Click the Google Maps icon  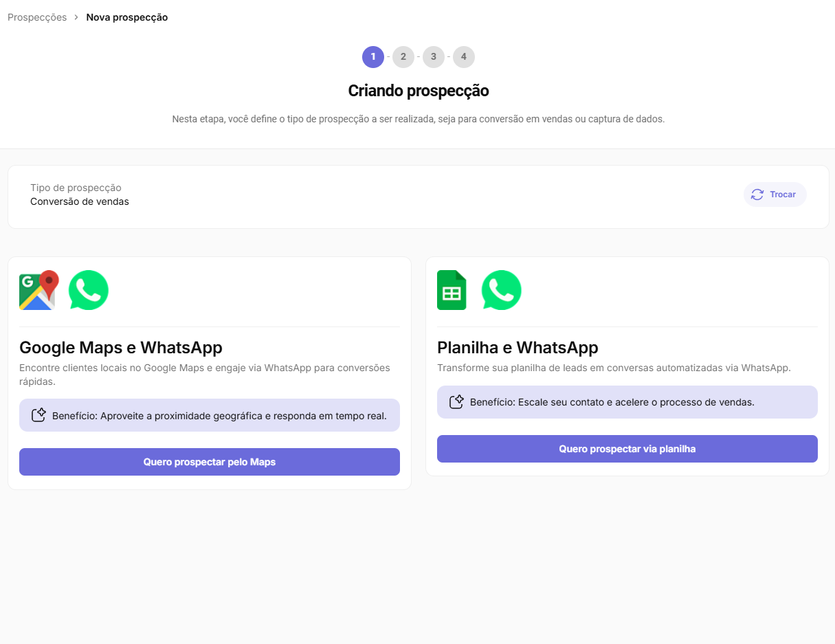point(39,290)
